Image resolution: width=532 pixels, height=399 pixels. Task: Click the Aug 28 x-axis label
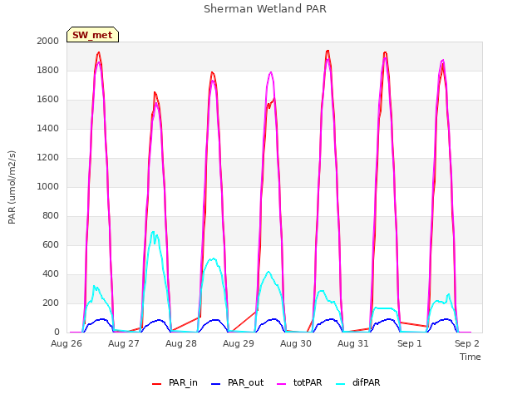[x=181, y=343]
